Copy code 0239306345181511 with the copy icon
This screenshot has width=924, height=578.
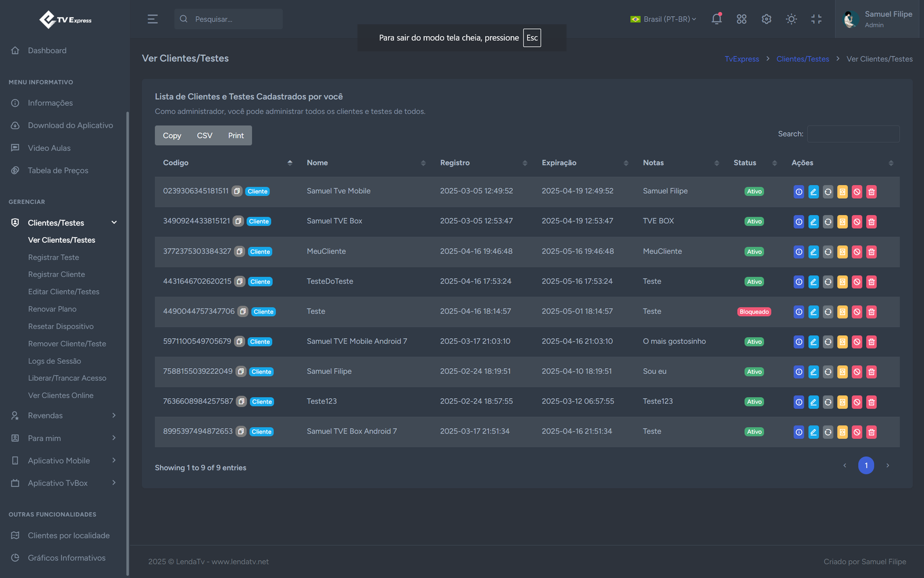pos(237,191)
